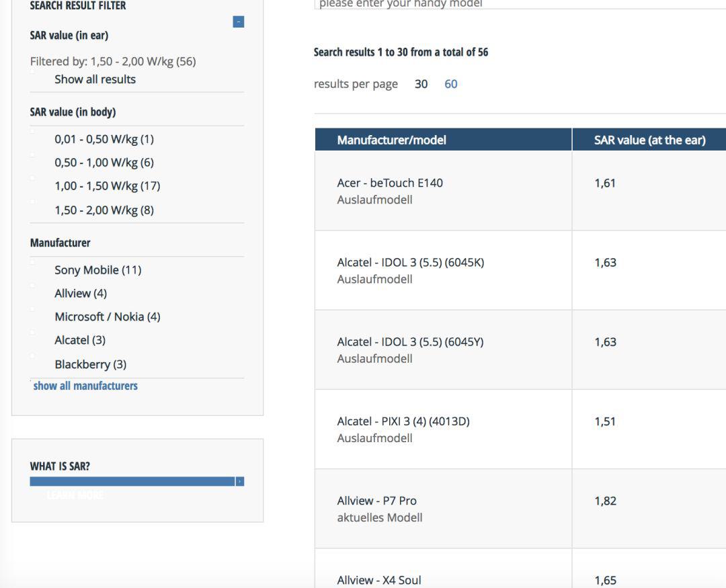This screenshot has height=588, width=726.
Task: Open the Acer - beTouch E140 entry
Action: (x=389, y=183)
